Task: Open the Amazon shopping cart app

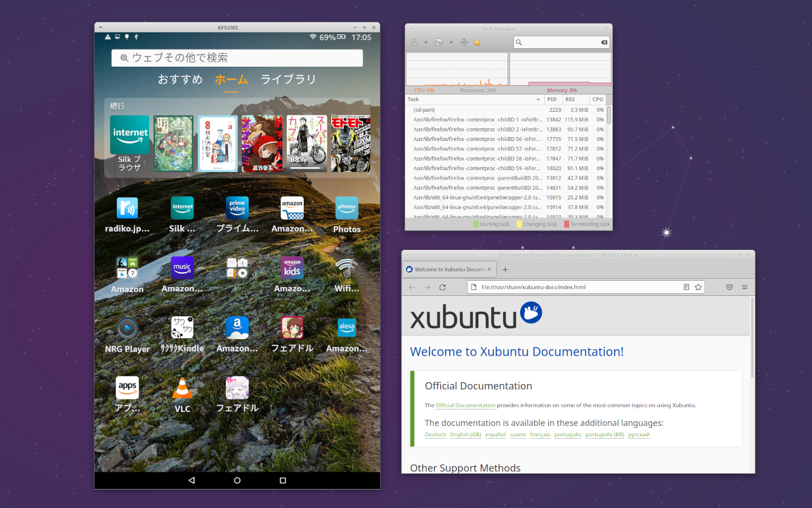Action: coord(292,208)
